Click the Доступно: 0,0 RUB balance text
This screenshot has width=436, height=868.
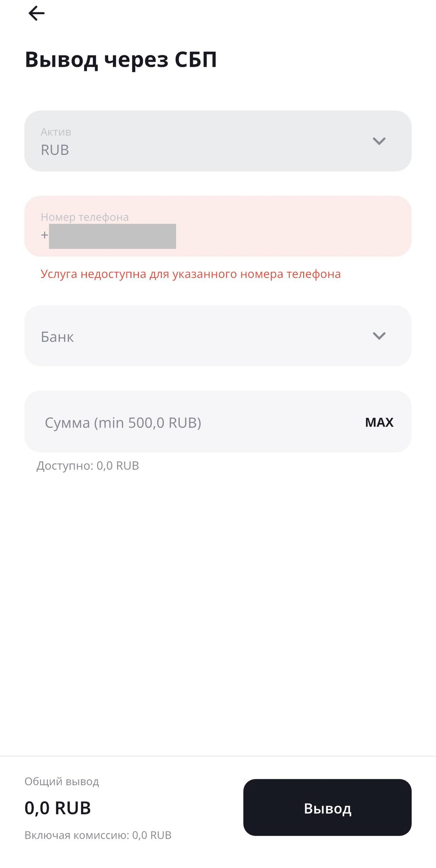(x=88, y=466)
